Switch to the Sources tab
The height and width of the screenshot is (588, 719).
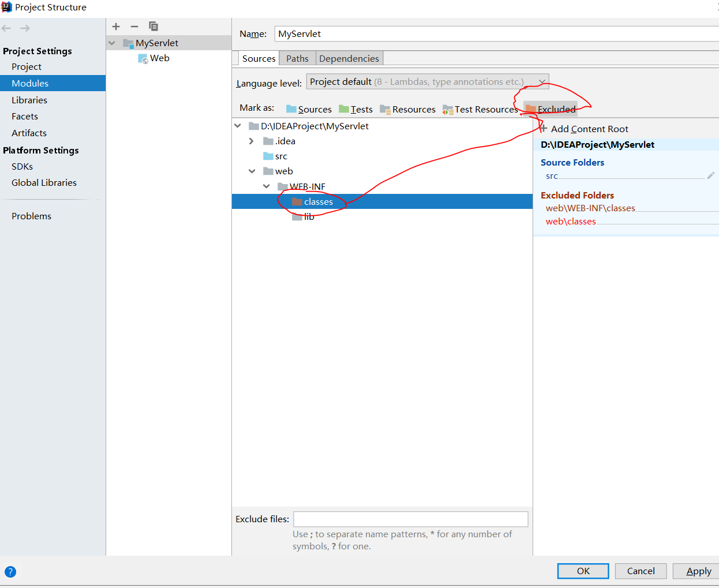pyautogui.click(x=259, y=58)
